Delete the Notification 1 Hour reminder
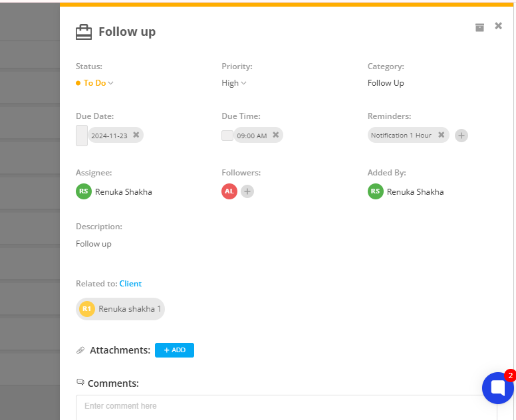The height and width of the screenshot is (420, 516). (x=442, y=134)
